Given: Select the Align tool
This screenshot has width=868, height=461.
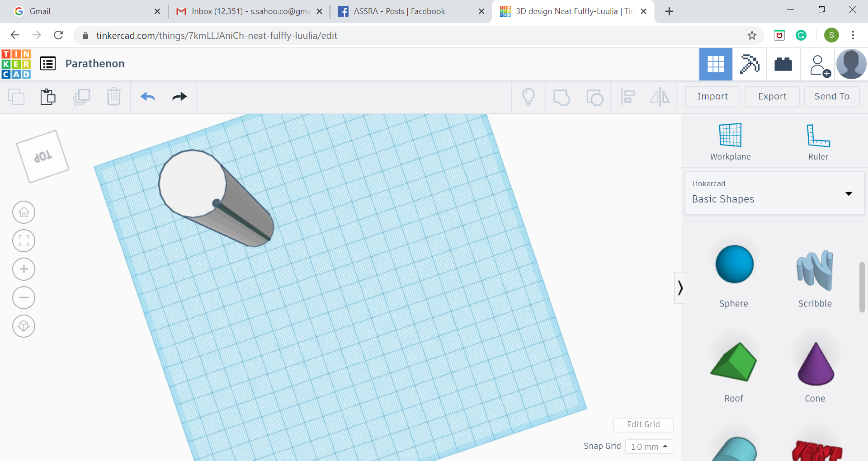Looking at the screenshot, I should [x=628, y=97].
